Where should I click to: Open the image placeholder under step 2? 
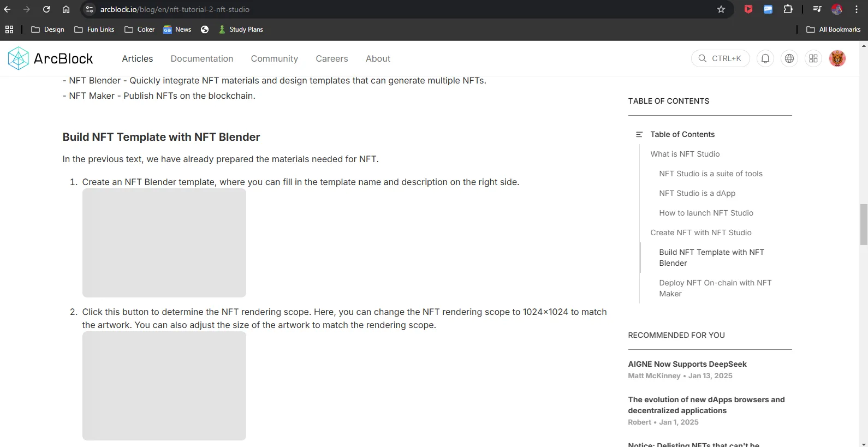(164, 386)
